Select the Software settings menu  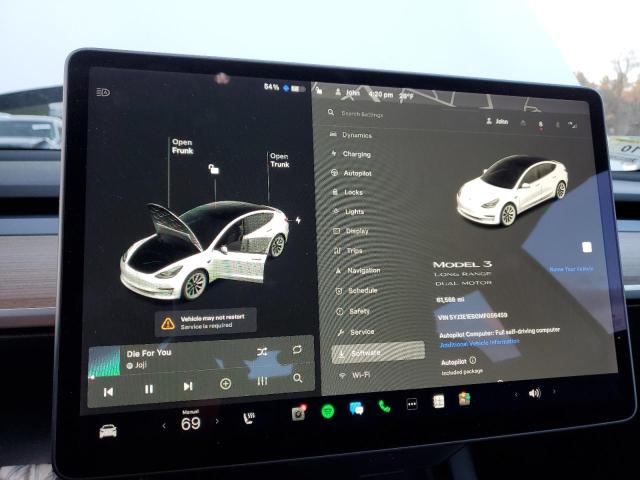coord(378,352)
